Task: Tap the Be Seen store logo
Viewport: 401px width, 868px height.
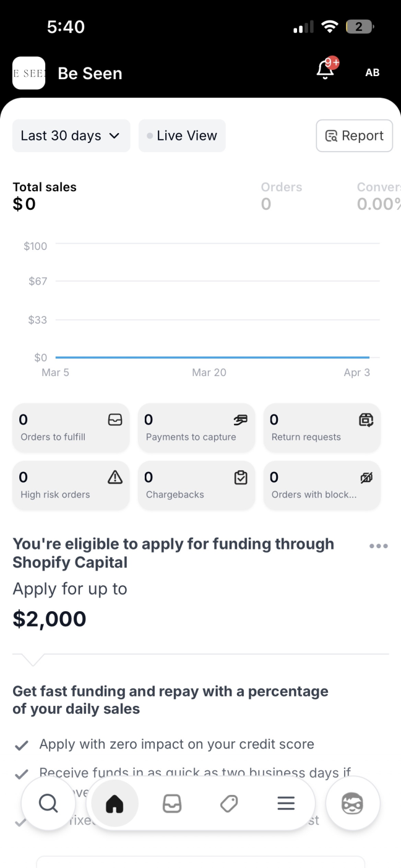Action: 28,73
